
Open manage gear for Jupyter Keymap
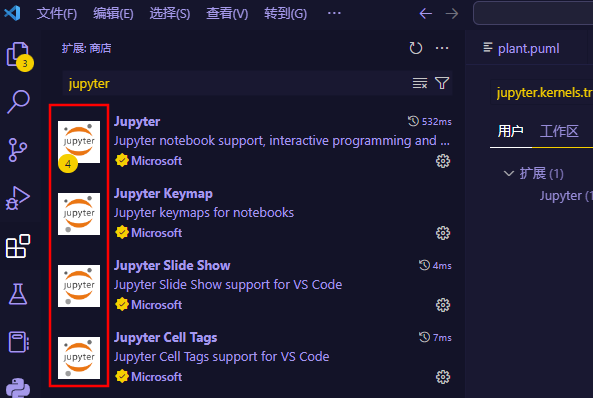(443, 233)
